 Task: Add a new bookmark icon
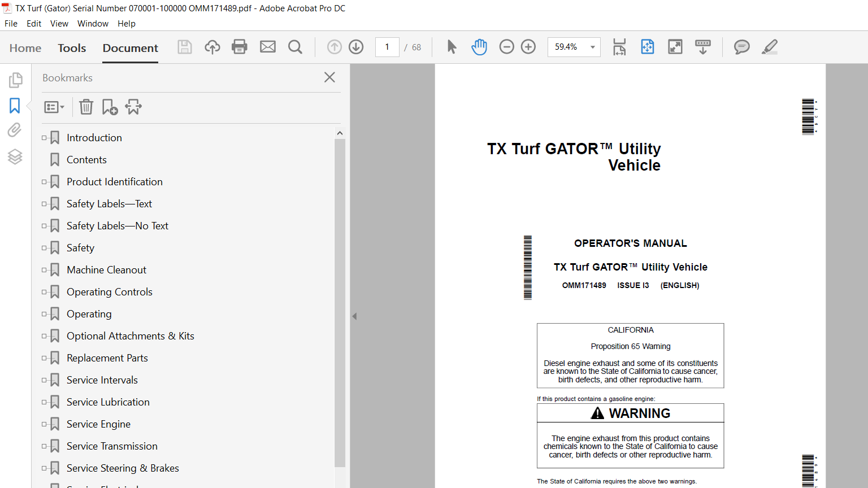click(x=110, y=107)
